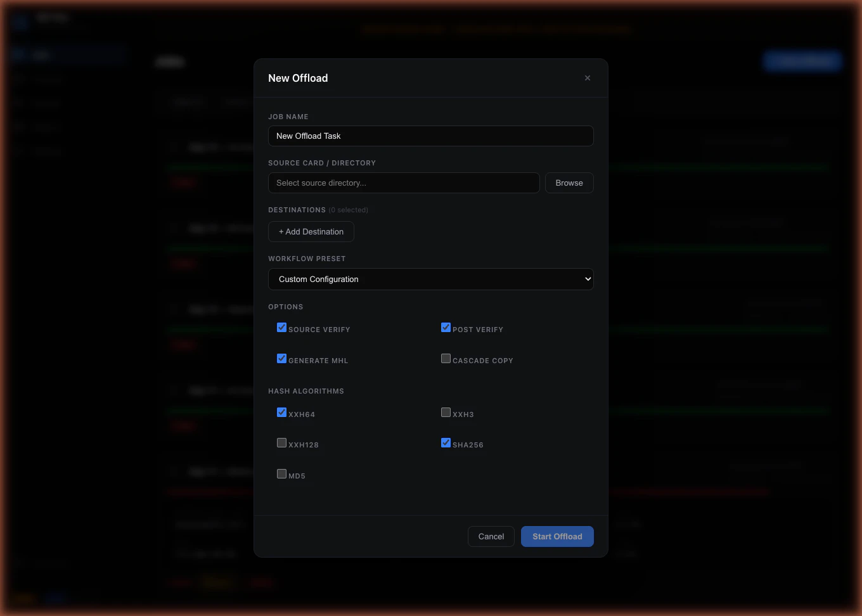This screenshot has width=862, height=616.
Task: Cancel the new offload
Action: coord(491,537)
